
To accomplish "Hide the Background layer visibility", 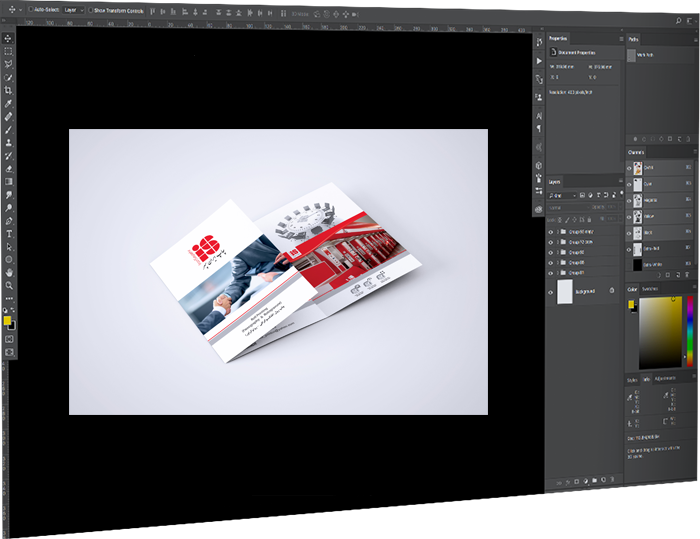I will tap(551, 291).
